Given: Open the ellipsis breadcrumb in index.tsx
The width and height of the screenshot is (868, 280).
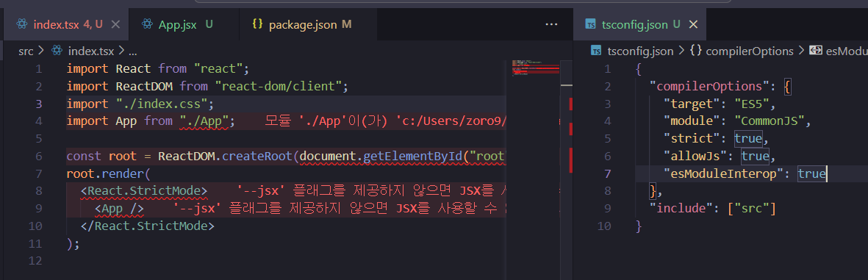Looking at the screenshot, I should click(x=132, y=52).
